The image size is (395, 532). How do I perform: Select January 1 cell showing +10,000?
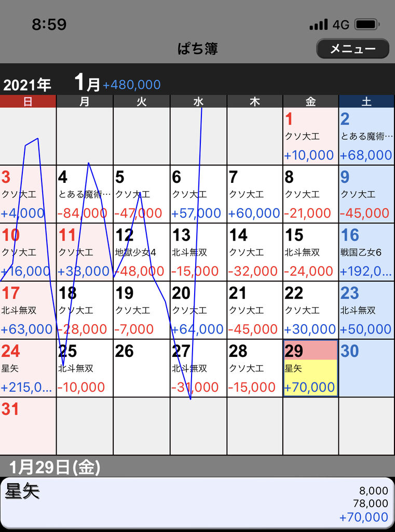pyautogui.click(x=310, y=136)
